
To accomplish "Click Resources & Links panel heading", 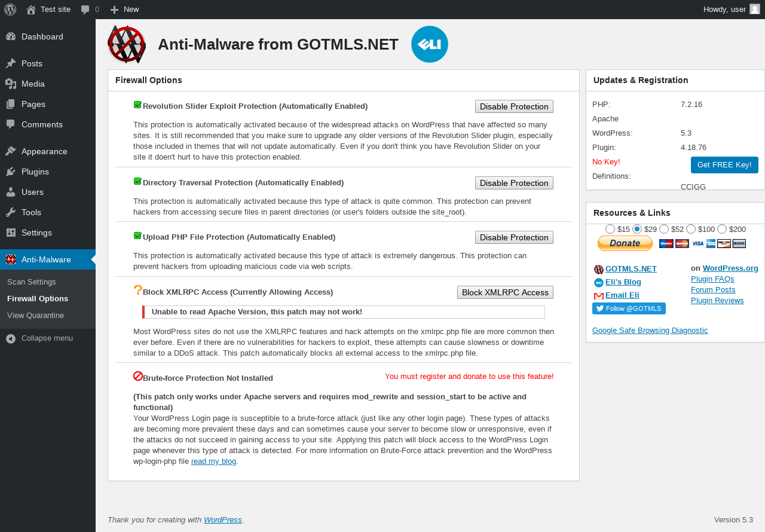I will [x=632, y=213].
